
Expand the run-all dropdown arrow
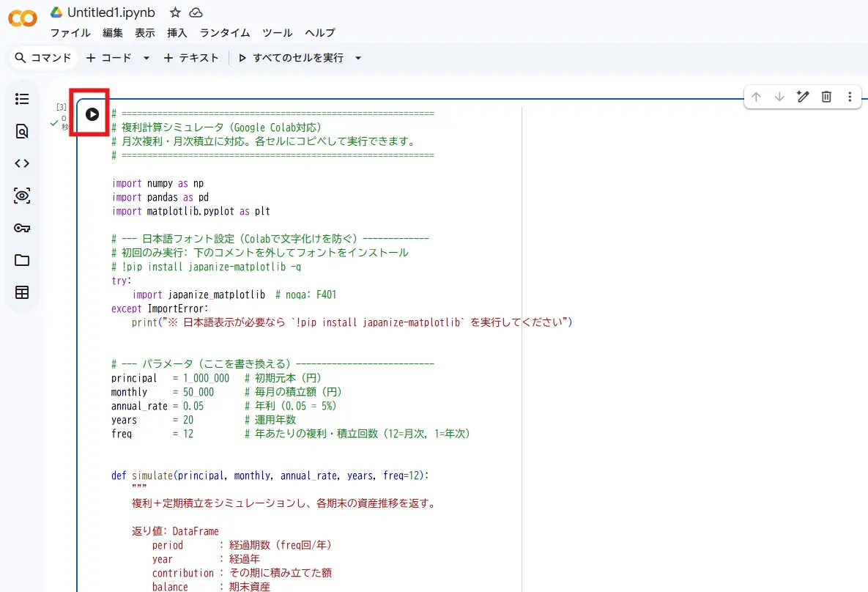point(357,58)
